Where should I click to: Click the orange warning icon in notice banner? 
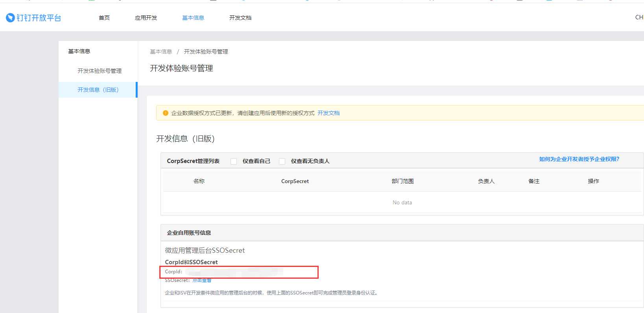pos(165,113)
